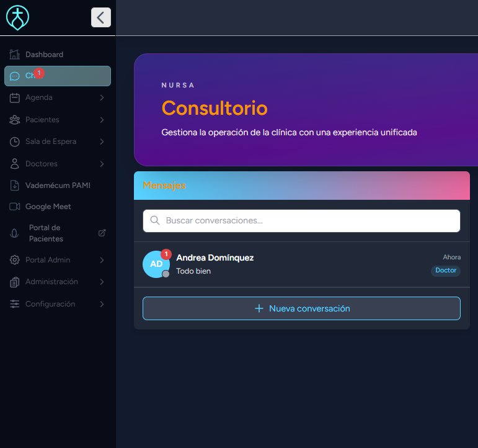Click the Doctor role badge
Image resolution: width=478 pixels, height=448 pixels.
[x=445, y=271]
